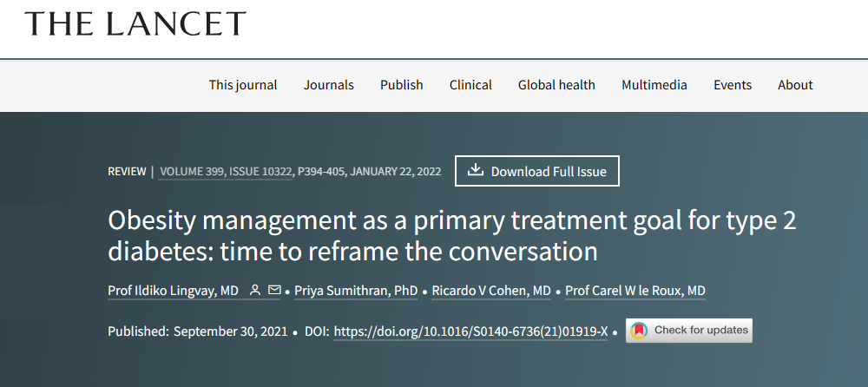Open author Priya Sumithran, PhD
Image resolution: width=868 pixels, height=387 pixels.
coord(356,291)
